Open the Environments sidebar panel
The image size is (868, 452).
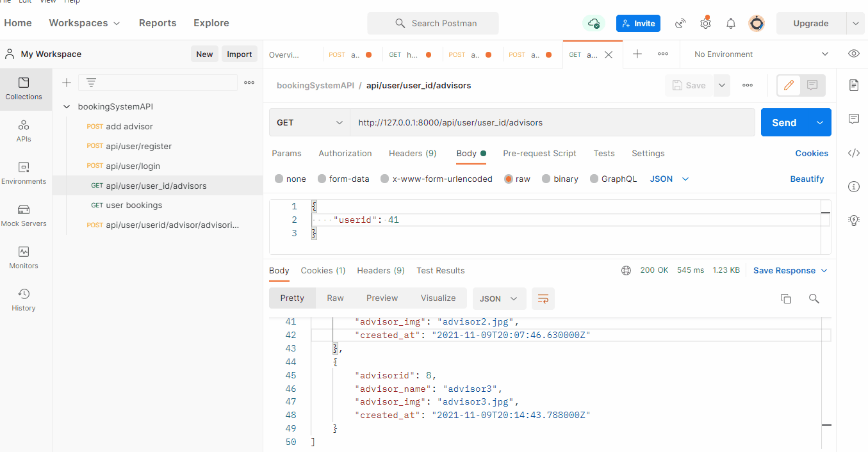click(24, 173)
